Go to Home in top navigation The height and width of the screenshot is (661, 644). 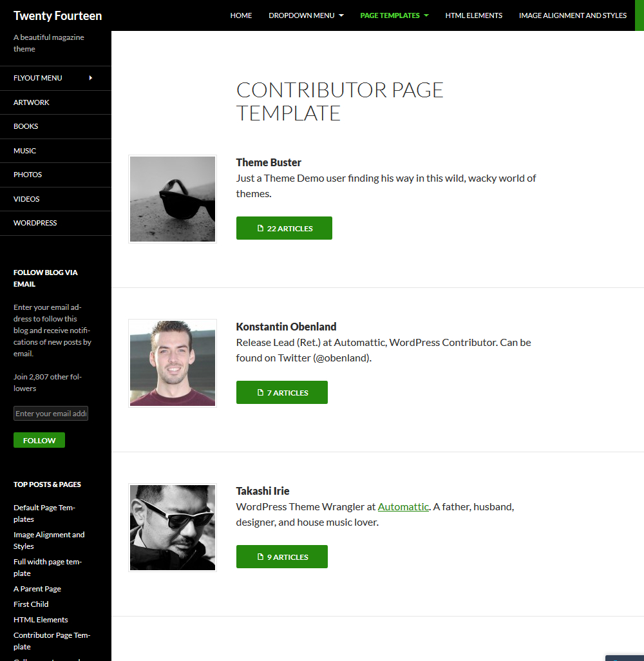pyautogui.click(x=241, y=15)
